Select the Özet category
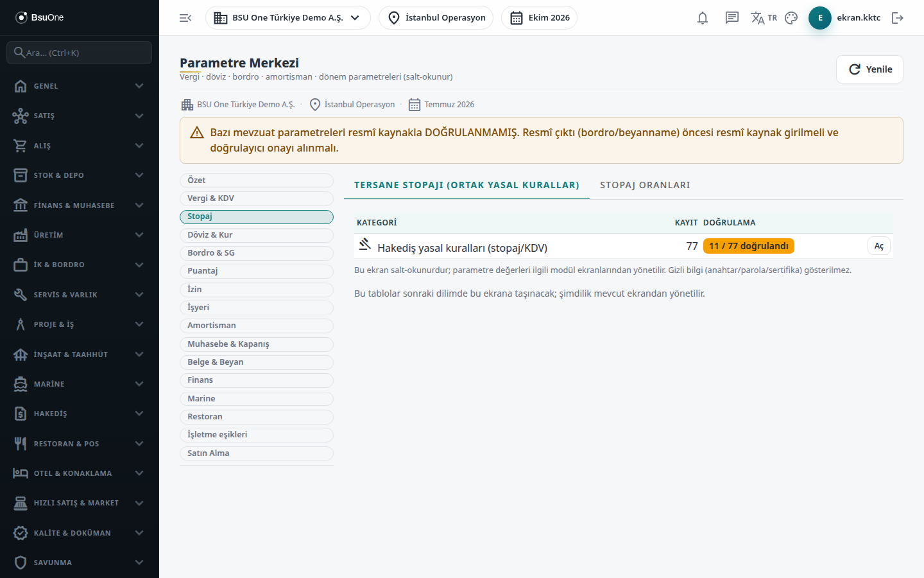 tap(257, 180)
